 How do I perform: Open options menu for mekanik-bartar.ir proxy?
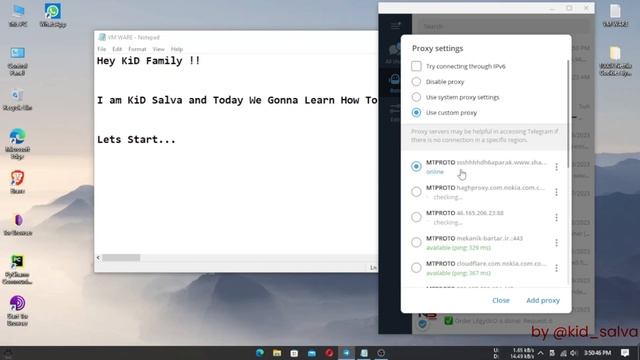pos(556,242)
